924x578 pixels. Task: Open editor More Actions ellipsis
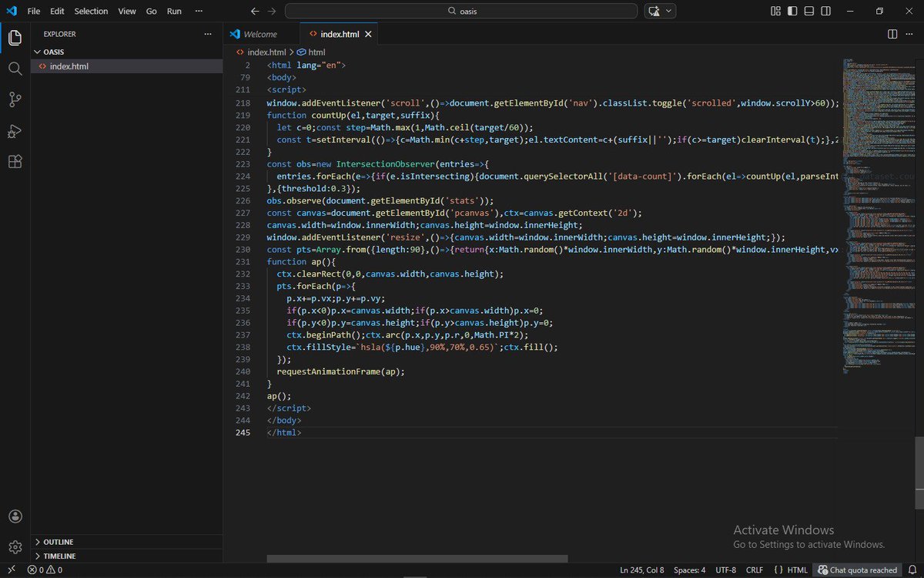click(910, 34)
